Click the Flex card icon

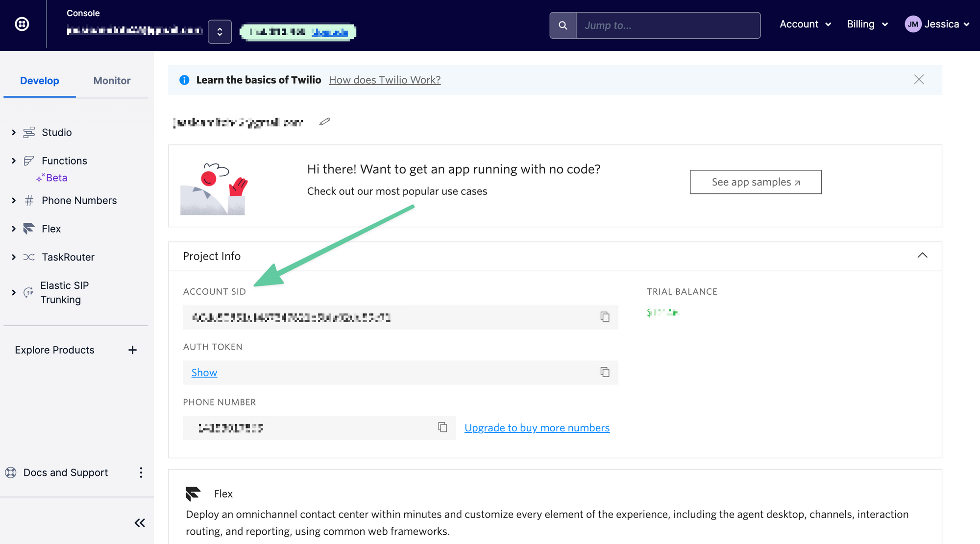tap(193, 494)
